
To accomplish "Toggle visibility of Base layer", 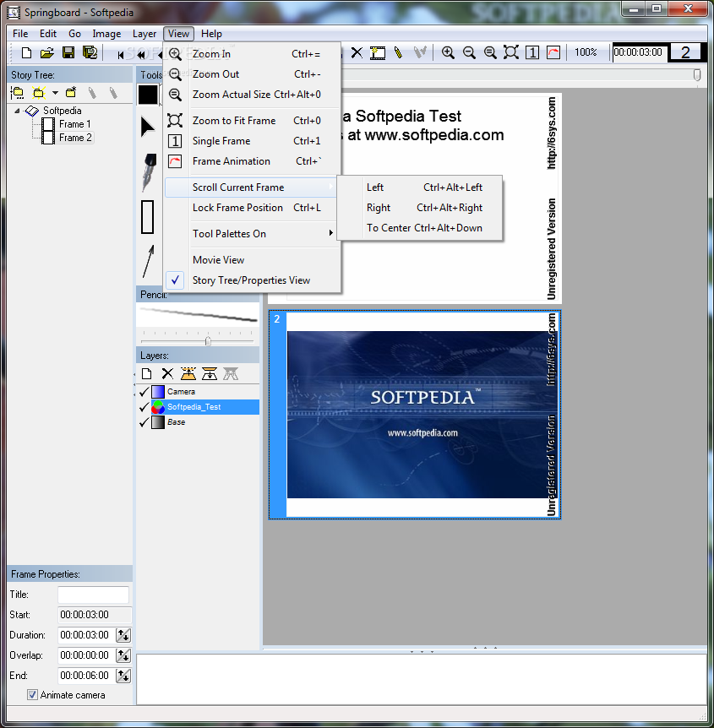I will pos(144,422).
